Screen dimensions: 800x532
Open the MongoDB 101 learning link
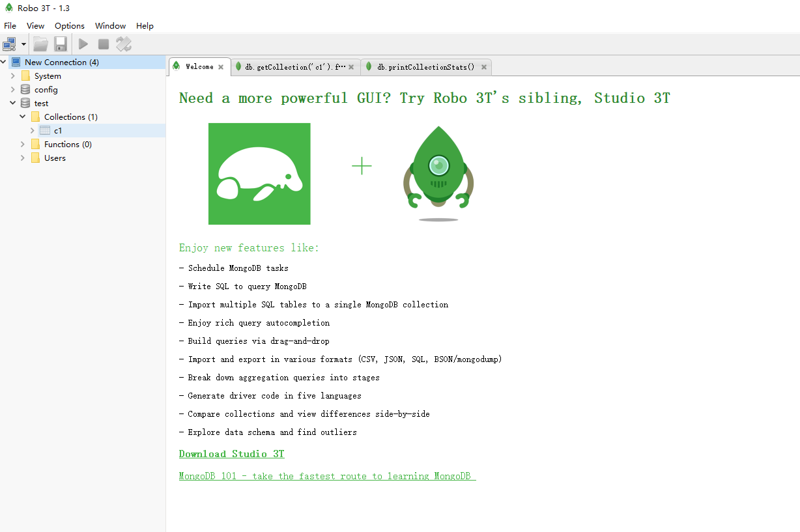(x=328, y=476)
